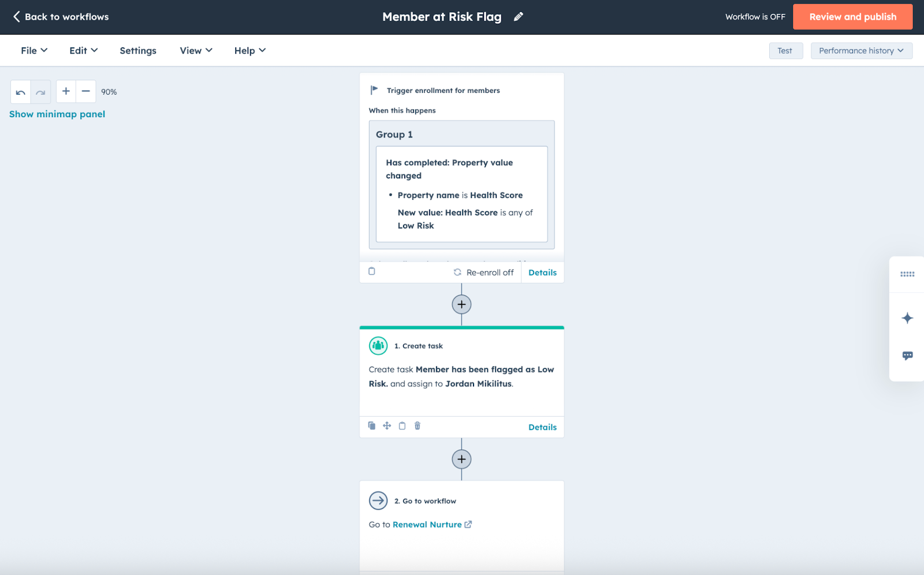Add action after the enrollment trigger
Viewport: 924px width, 575px height.
[461, 304]
